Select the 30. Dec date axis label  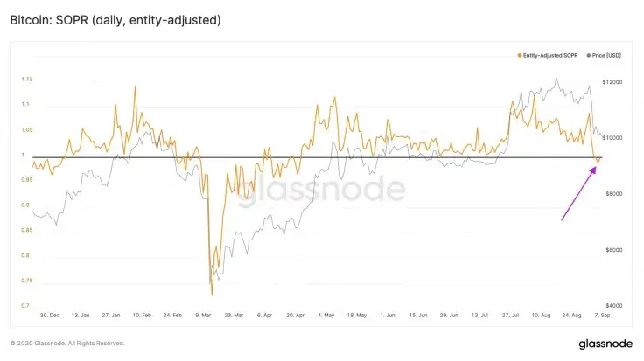point(50,315)
